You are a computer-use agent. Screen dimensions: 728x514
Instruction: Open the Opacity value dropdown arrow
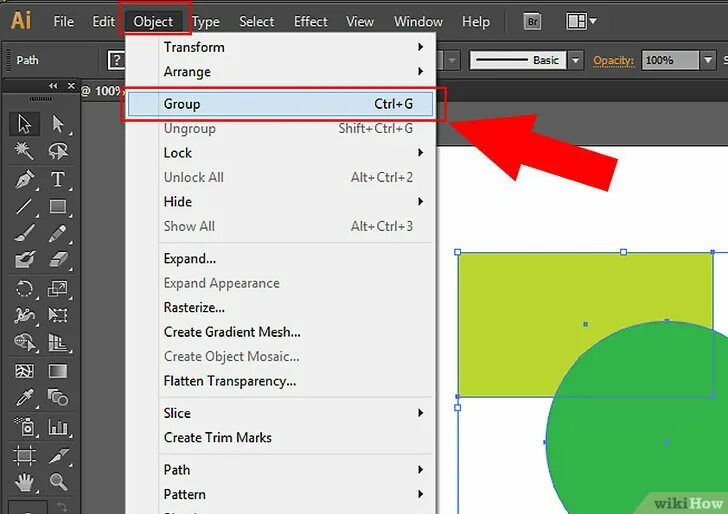click(x=708, y=60)
